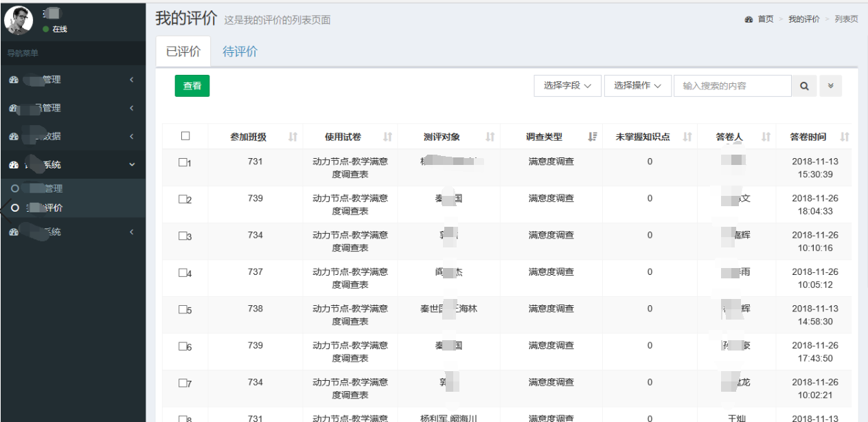Screen dimensions: 868x422
Task: Open the 选择字段 dropdown
Action: point(567,86)
